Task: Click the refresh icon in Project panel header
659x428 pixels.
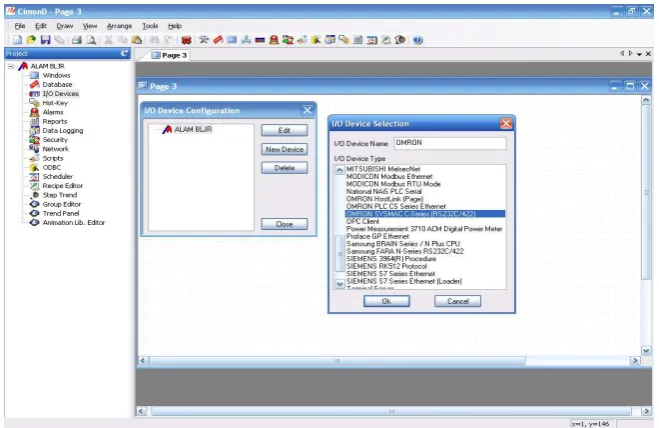Action: pyautogui.click(x=125, y=53)
